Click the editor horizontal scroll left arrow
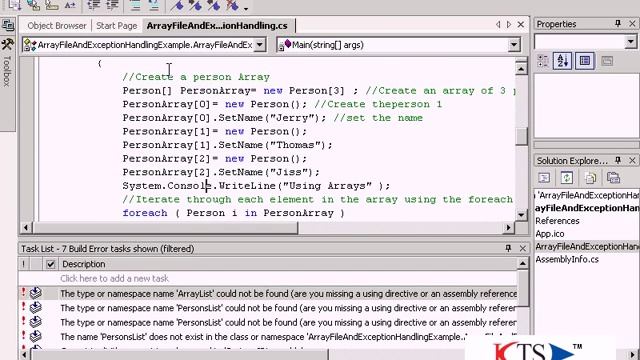The image size is (640, 360). (26, 227)
